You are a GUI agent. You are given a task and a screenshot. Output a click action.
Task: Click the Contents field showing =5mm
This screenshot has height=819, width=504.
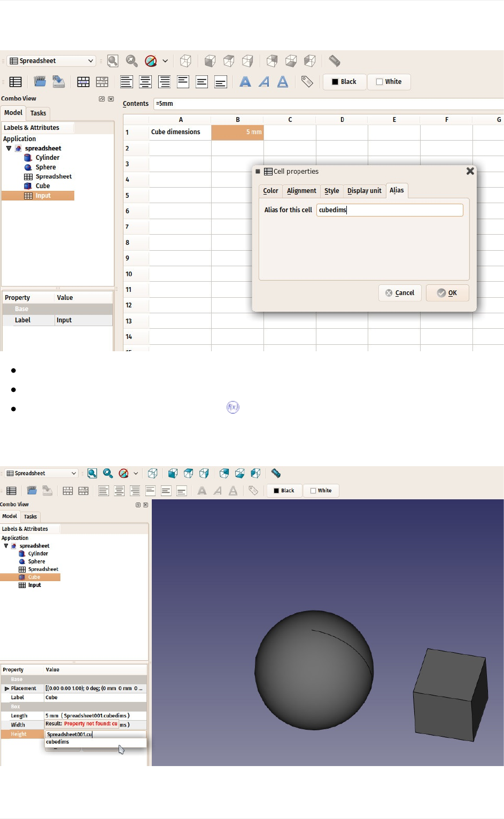pos(329,104)
